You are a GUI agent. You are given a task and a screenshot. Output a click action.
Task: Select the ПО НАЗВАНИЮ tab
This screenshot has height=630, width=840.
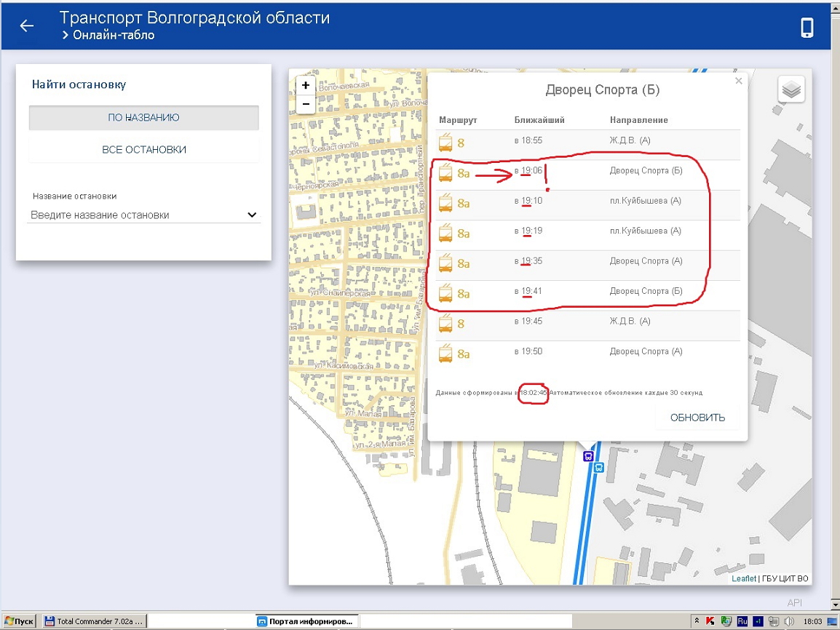click(x=143, y=118)
